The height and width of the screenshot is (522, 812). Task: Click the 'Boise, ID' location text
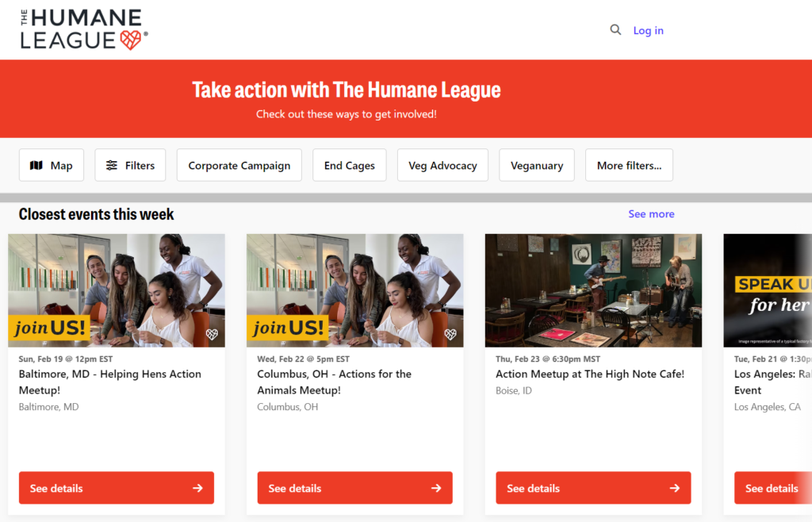pos(514,390)
